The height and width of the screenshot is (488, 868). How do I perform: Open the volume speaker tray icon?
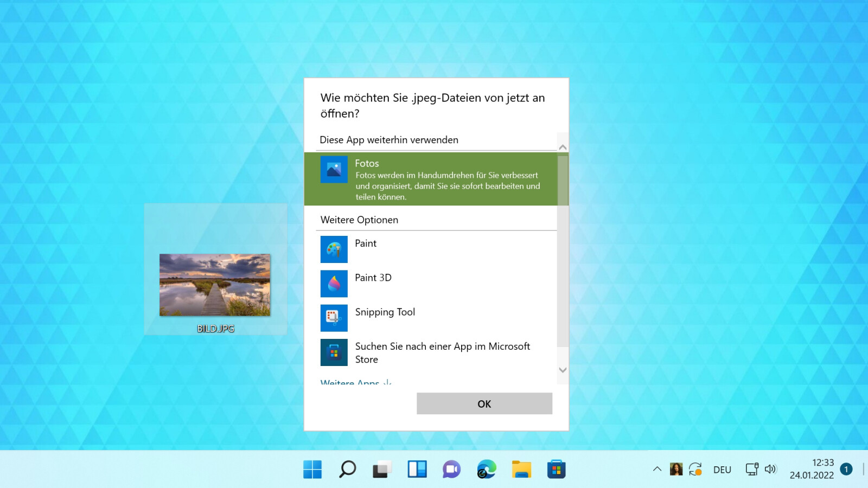click(770, 469)
